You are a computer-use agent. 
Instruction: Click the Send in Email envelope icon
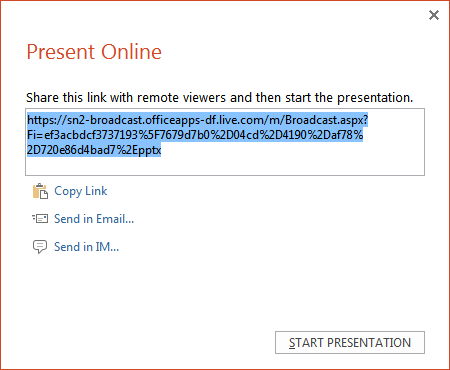click(x=40, y=219)
